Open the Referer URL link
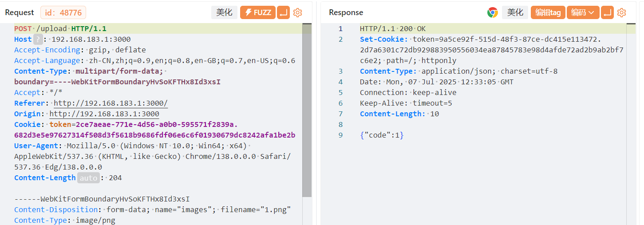Image resolution: width=644 pixels, height=225 pixels. 111,103
